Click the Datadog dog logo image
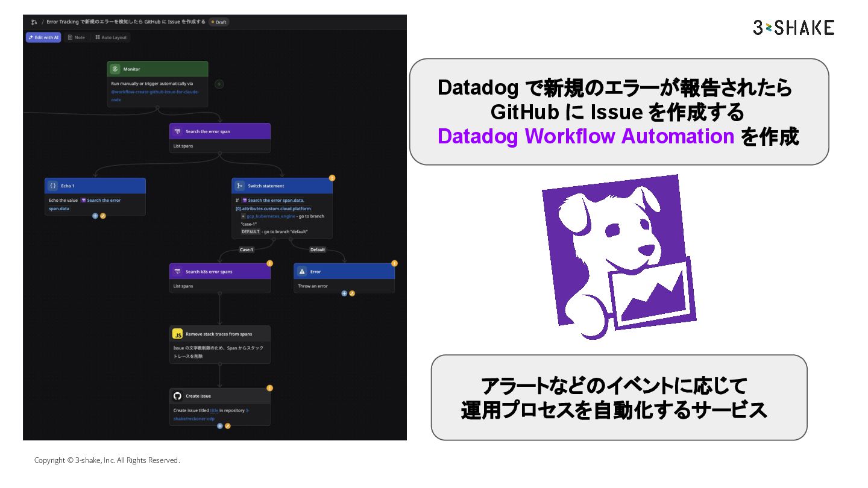The width and height of the screenshot is (868, 488). [619, 257]
